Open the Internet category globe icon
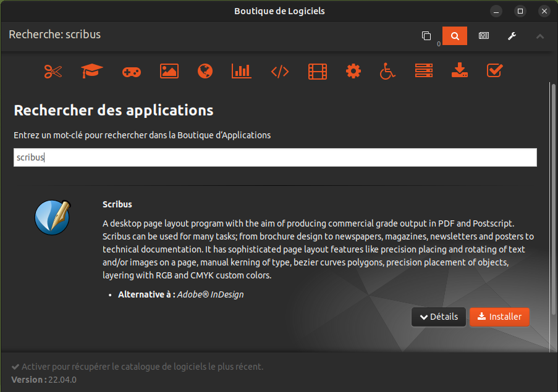Image resolution: width=558 pixels, height=392 pixels. (x=205, y=71)
